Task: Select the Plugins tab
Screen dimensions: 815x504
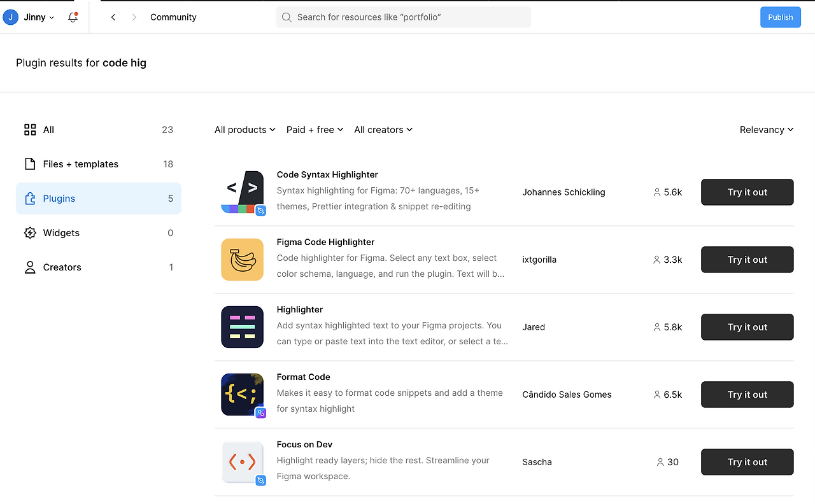Action: pos(99,199)
